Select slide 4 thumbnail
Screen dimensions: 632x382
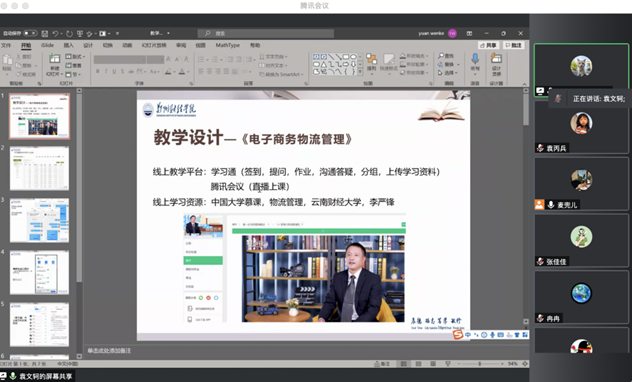pyautogui.click(x=39, y=272)
